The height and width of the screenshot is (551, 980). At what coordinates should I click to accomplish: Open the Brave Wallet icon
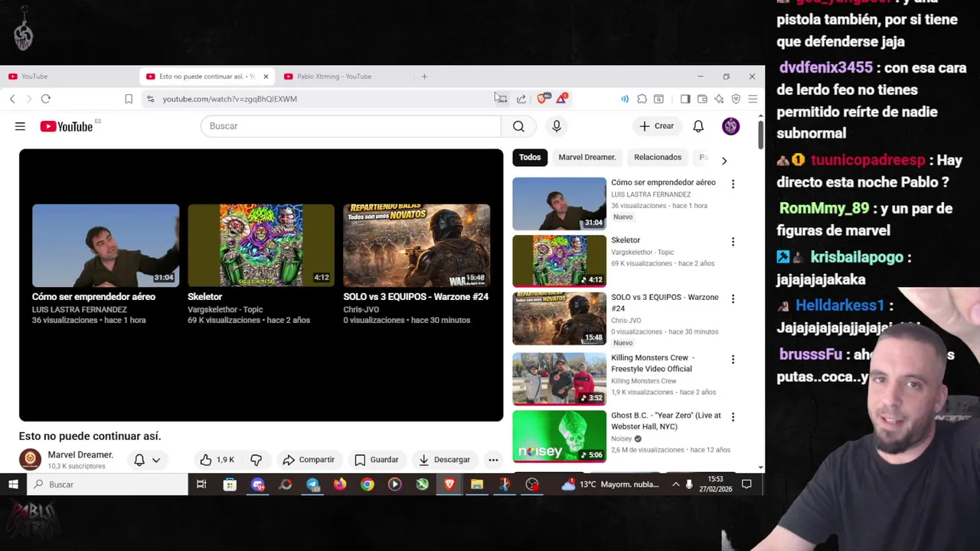(x=702, y=99)
